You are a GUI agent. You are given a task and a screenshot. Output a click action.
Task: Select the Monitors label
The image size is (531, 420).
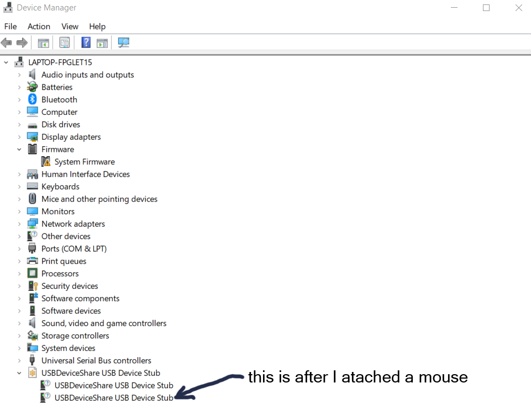58,211
